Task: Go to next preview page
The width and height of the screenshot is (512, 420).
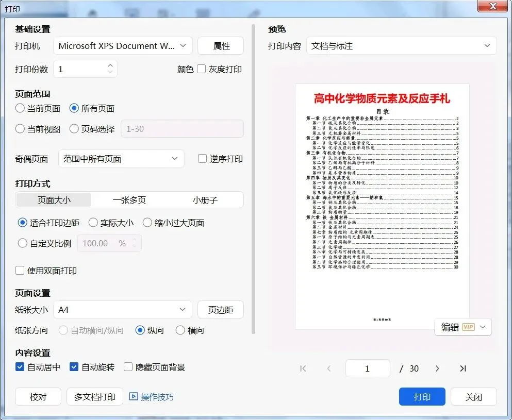Action: (x=437, y=368)
